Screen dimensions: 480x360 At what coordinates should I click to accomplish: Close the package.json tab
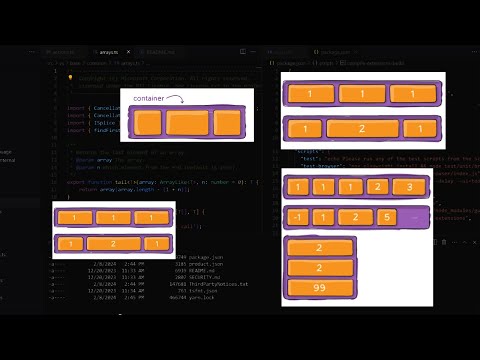(x=356, y=52)
